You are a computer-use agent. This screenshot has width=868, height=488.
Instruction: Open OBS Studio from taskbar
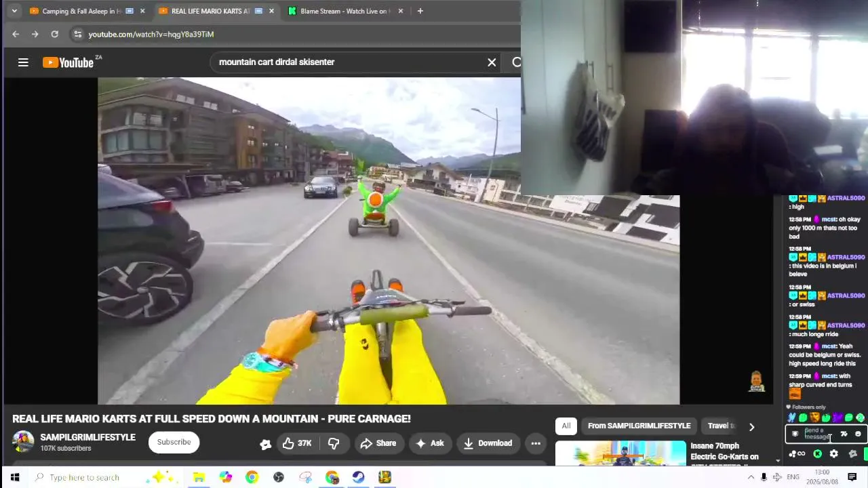tap(278, 477)
